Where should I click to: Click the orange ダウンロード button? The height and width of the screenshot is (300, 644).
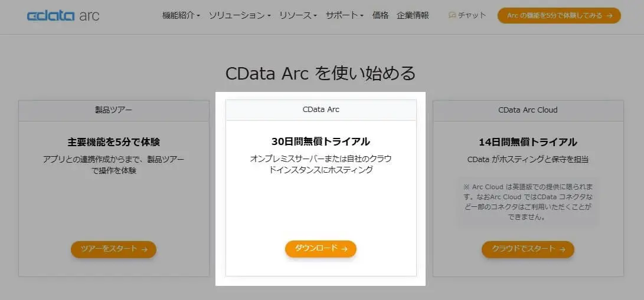point(321,249)
